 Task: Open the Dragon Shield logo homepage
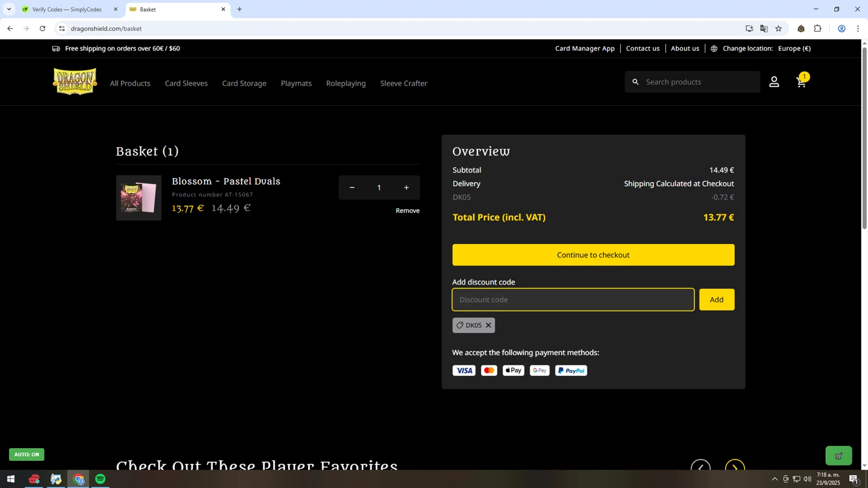click(x=75, y=81)
